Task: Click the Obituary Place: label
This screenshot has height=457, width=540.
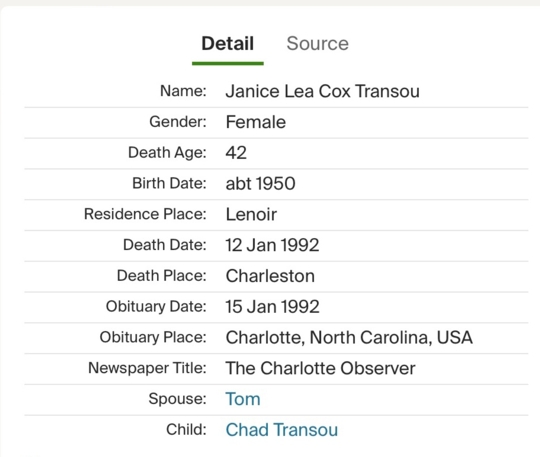Action: [153, 337]
